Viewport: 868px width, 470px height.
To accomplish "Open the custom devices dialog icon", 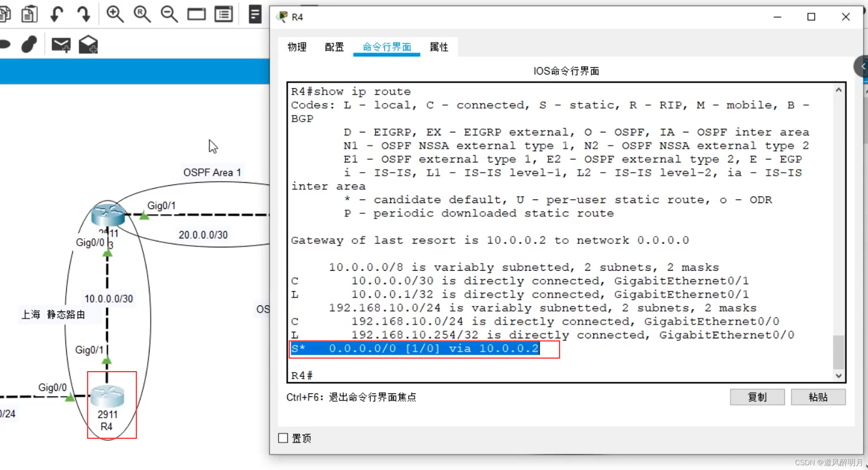I will 224,14.
